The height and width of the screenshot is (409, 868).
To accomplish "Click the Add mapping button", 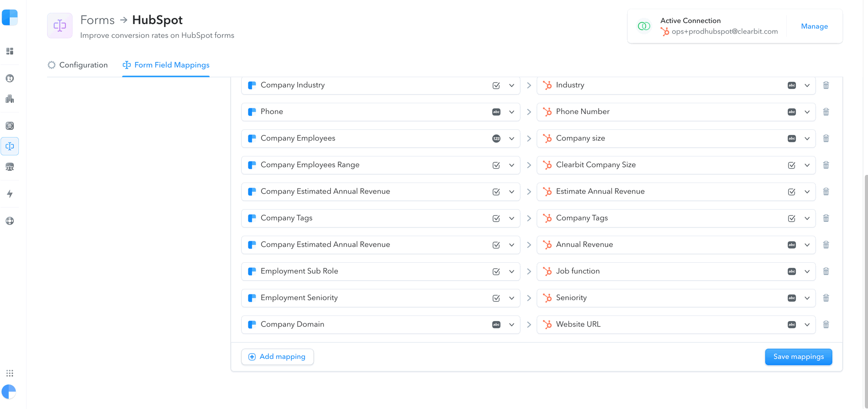I will click(278, 357).
